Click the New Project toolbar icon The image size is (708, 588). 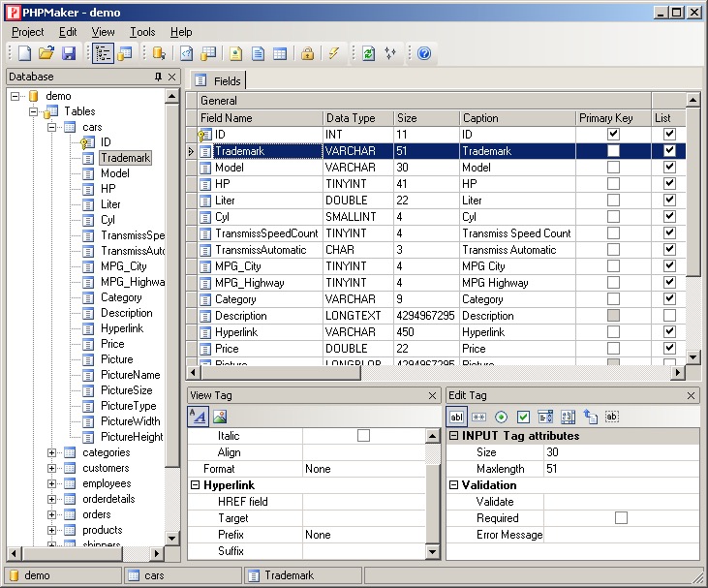[x=24, y=53]
